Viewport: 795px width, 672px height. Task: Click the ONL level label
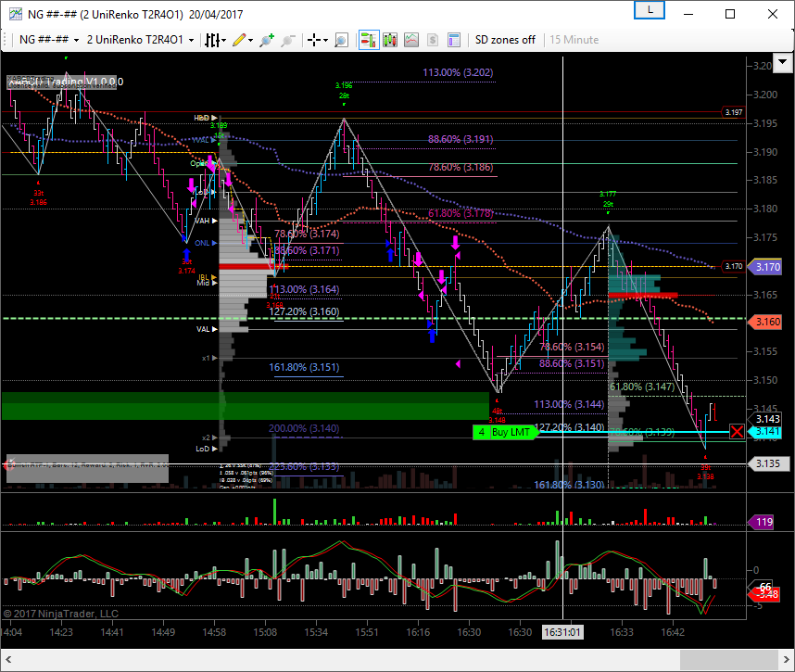click(202, 243)
